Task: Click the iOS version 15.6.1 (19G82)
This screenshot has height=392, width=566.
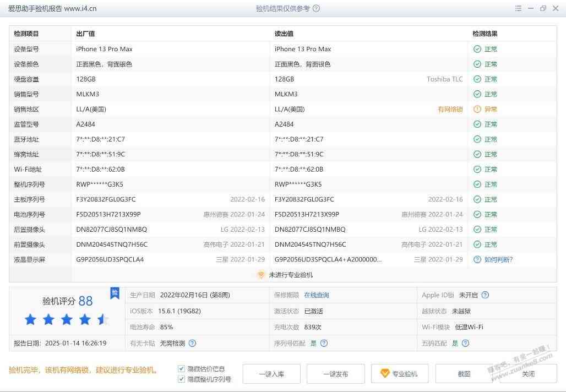Action: click(179, 311)
